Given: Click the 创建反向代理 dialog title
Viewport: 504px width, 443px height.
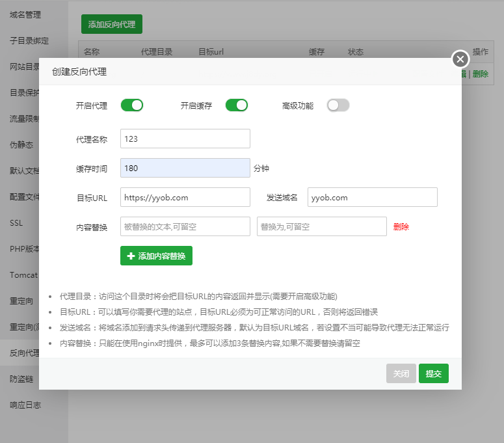Looking at the screenshot, I should pyautogui.click(x=79, y=72).
